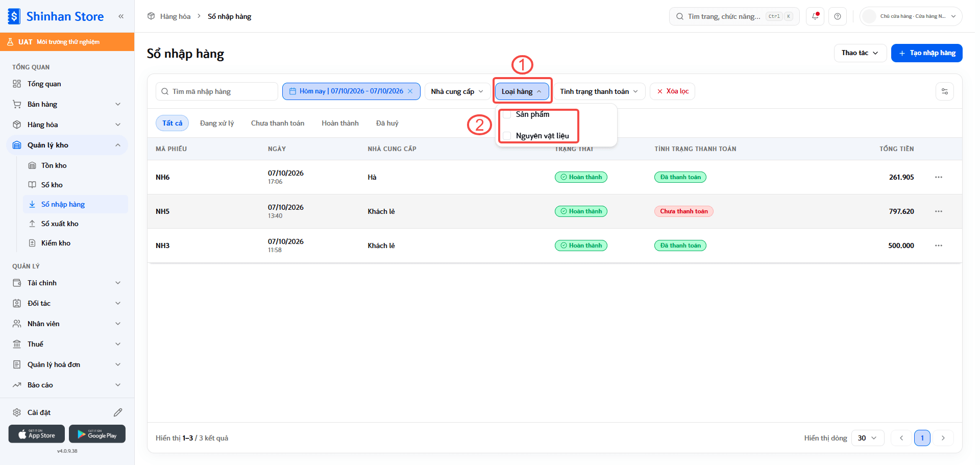Viewport: 980px width, 465px height.
Task: Open row actions for NH6
Action: (939, 177)
